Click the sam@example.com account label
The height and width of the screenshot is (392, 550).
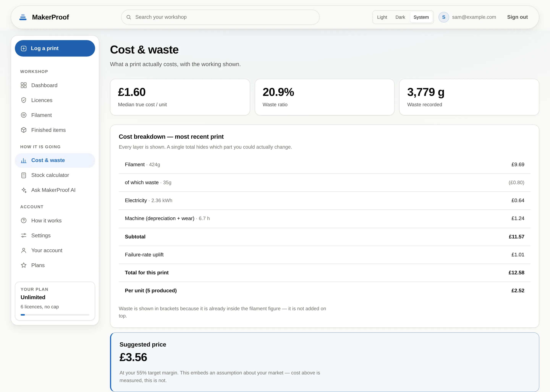point(474,17)
